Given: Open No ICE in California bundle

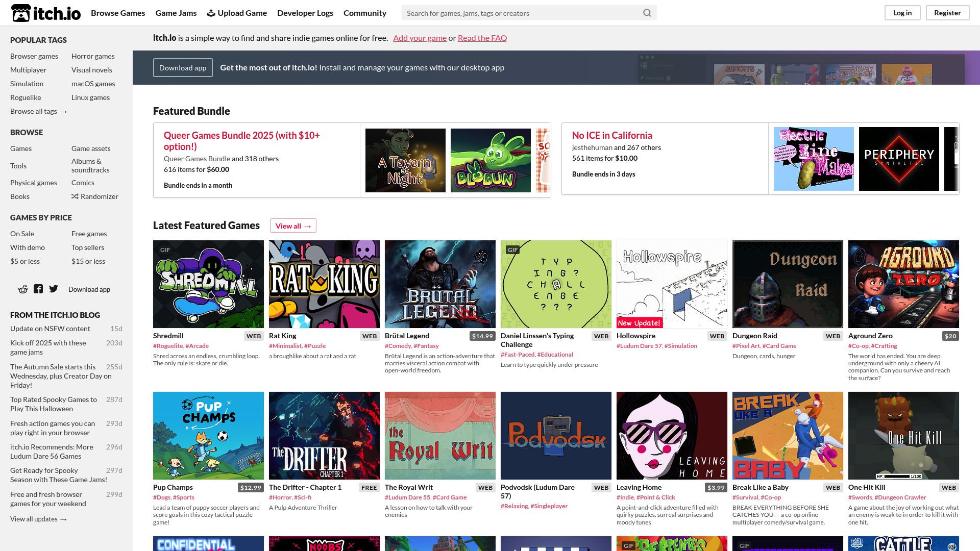Looking at the screenshot, I should [x=612, y=135].
